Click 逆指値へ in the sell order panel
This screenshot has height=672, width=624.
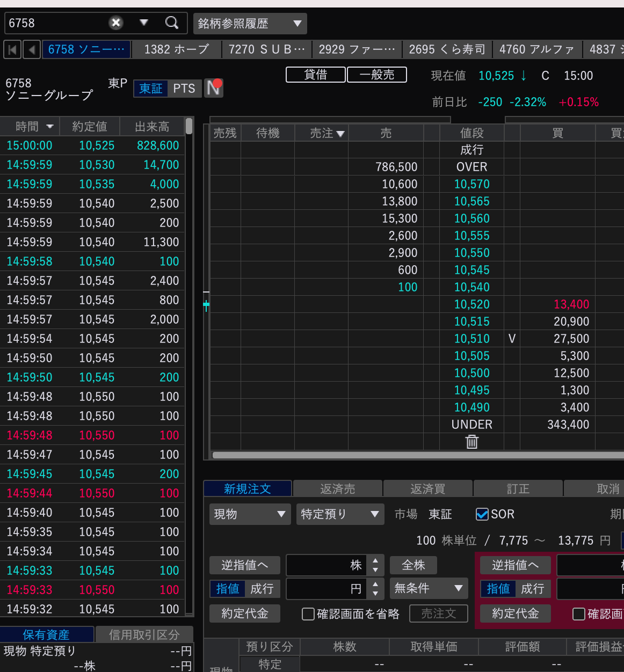pyautogui.click(x=245, y=565)
